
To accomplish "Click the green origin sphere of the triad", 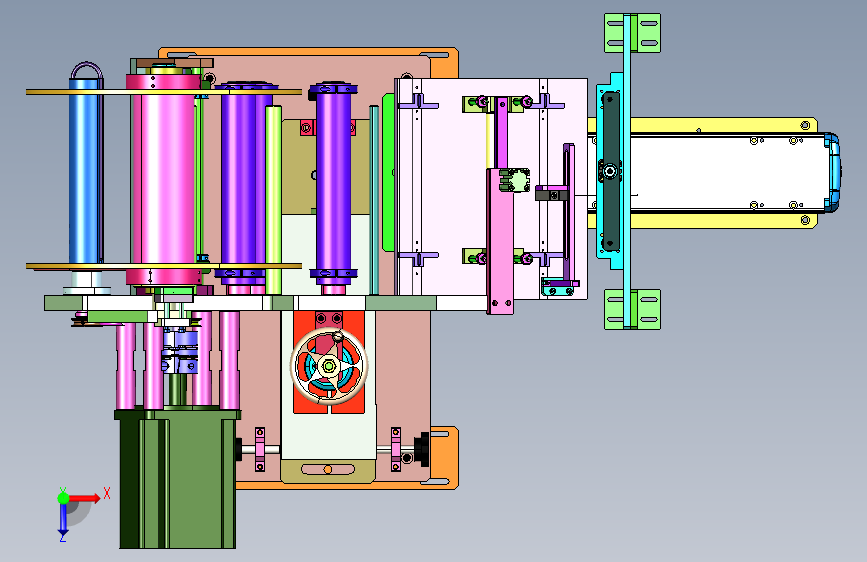I will coord(63,498).
